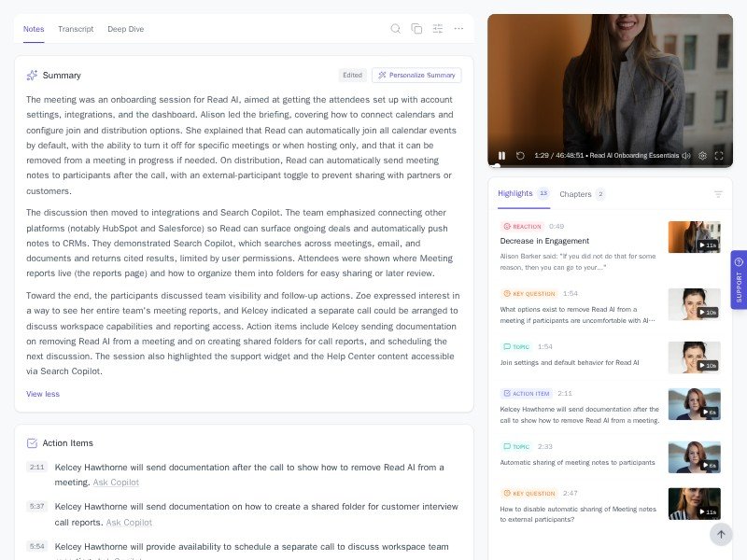Click the Personalize Summary button
The image size is (747, 560).
(416, 76)
